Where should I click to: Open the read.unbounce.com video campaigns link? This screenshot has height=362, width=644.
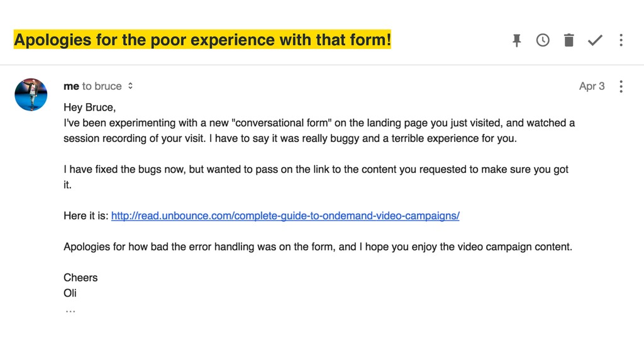(x=285, y=216)
